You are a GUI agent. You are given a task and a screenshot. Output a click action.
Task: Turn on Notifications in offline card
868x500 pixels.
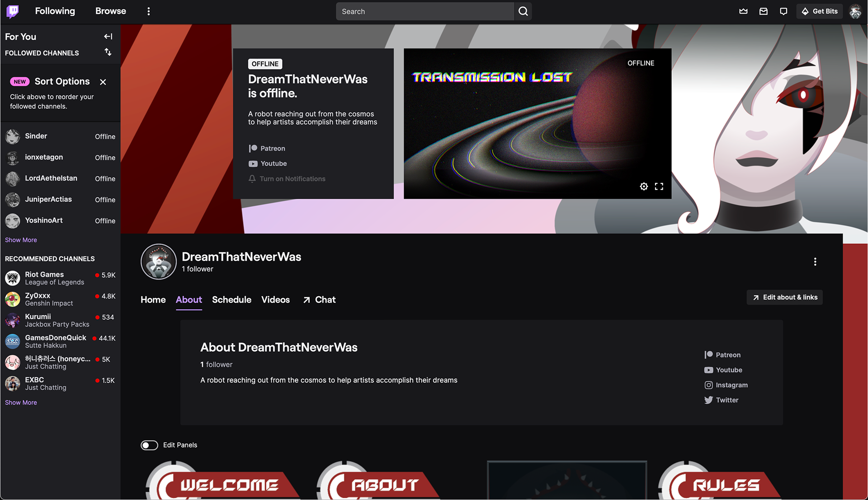pyautogui.click(x=287, y=179)
